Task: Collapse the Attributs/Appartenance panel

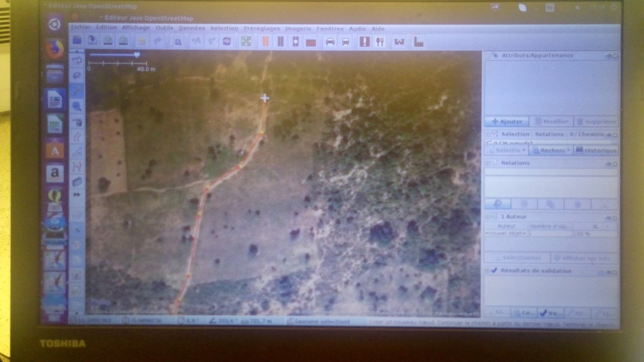Action: click(488, 55)
